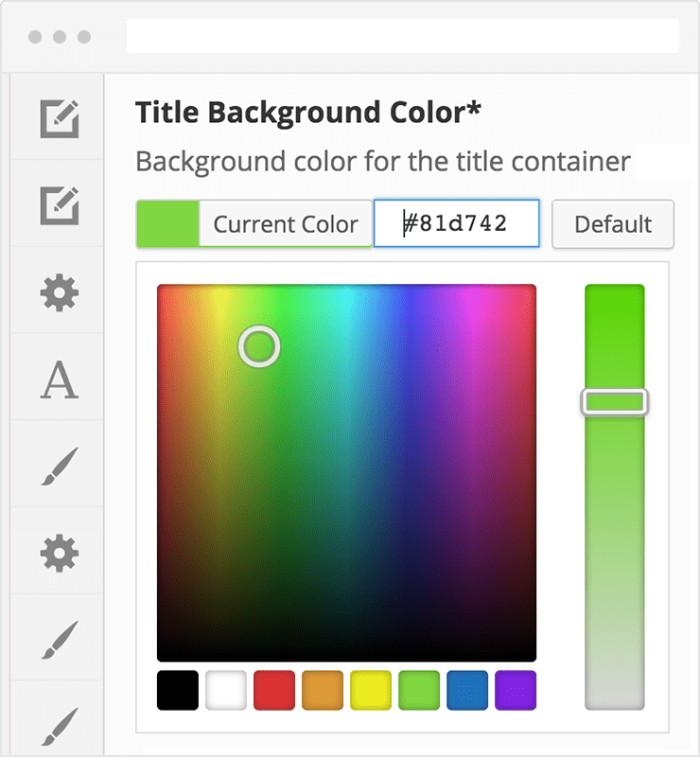Focus the #81d742 hex color field
The image size is (700, 757).
pyautogui.click(x=456, y=223)
